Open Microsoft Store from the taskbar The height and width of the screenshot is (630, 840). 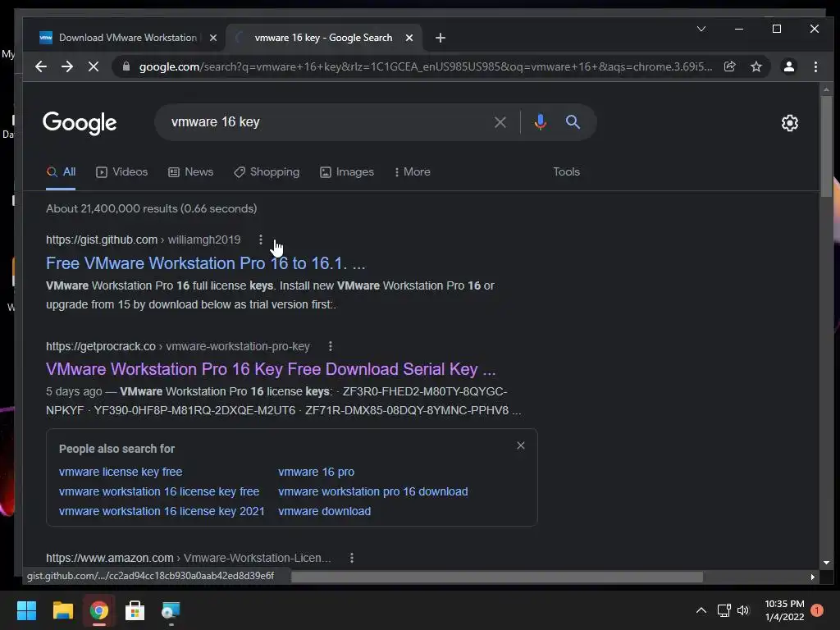tap(135, 610)
